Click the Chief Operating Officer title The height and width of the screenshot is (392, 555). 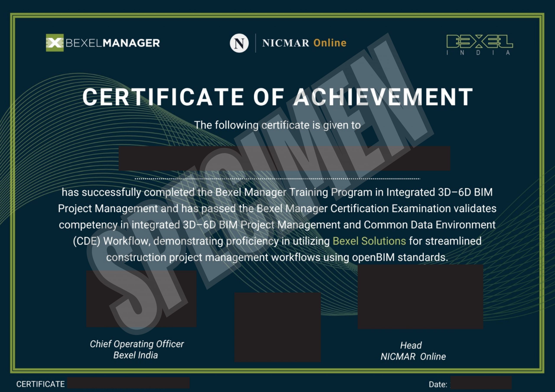[x=137, y=344]
